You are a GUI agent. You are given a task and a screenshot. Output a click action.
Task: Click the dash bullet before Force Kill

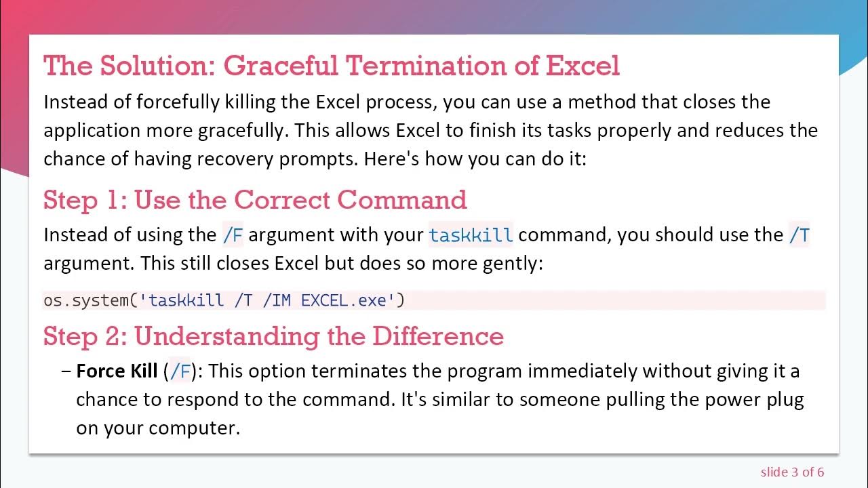click(66, 371)
